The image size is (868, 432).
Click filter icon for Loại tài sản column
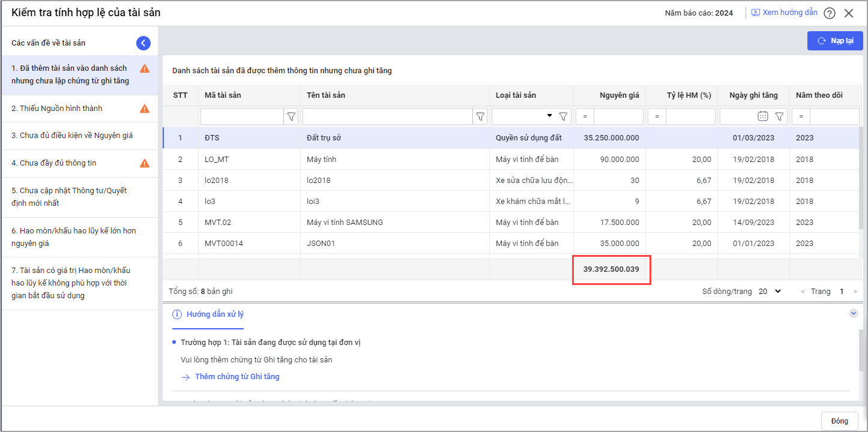pyautogui.click(x=563, y=116)
